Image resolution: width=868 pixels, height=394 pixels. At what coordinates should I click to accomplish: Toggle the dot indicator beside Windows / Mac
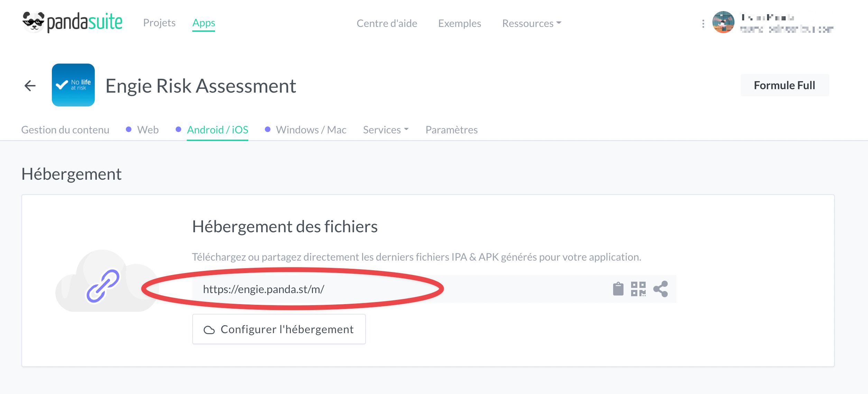pos(267,129)
